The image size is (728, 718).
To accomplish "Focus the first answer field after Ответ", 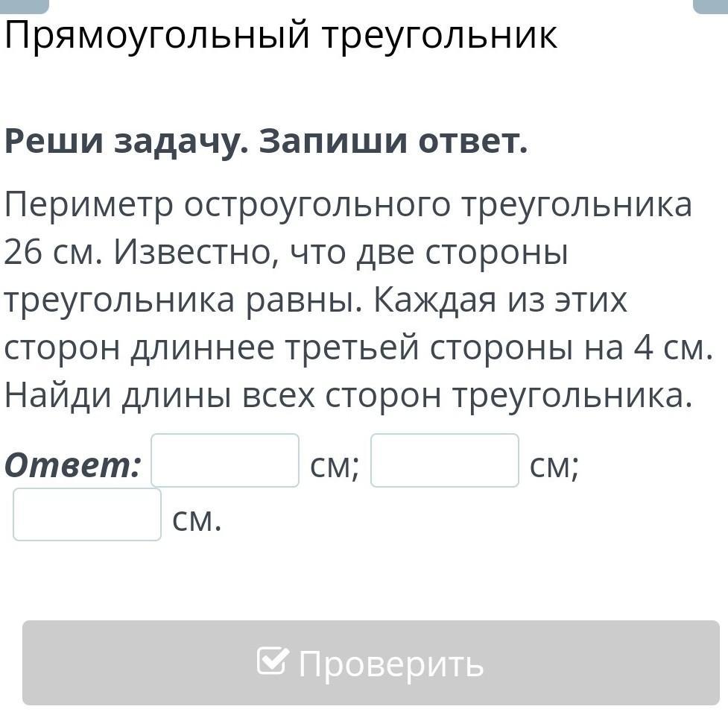I will [225, 461].
